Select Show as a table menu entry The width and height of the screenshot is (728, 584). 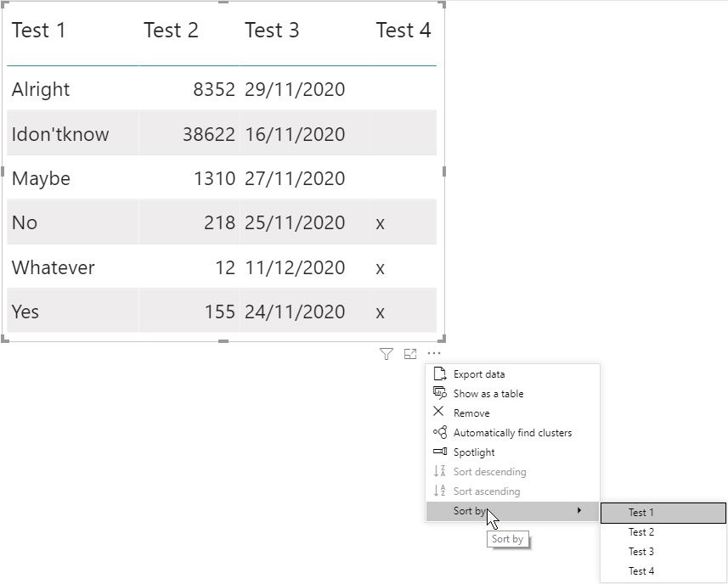(x=512, y=393)
